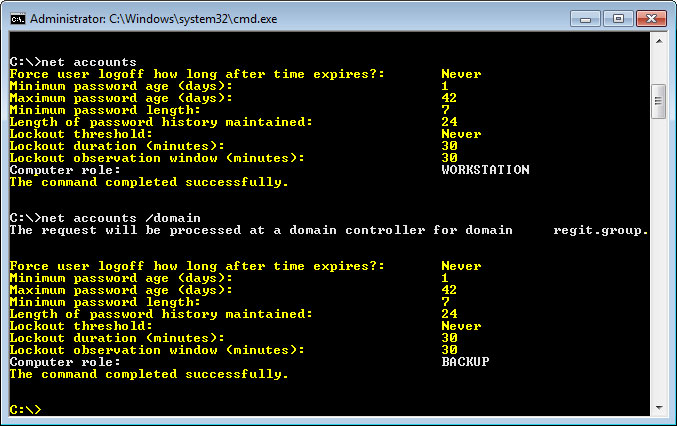Click the first 'Lockout threshold' line
Image resolution: width=677 pixels, height=426 pixels.
[245, 134]
